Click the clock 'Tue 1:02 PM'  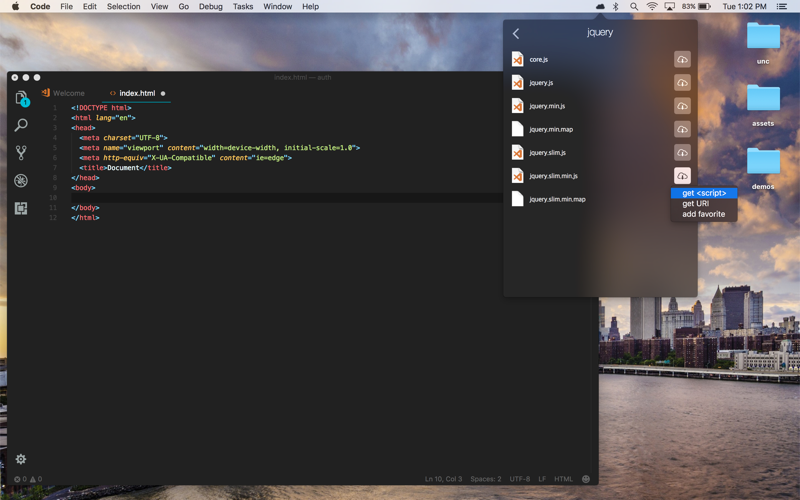744,7
